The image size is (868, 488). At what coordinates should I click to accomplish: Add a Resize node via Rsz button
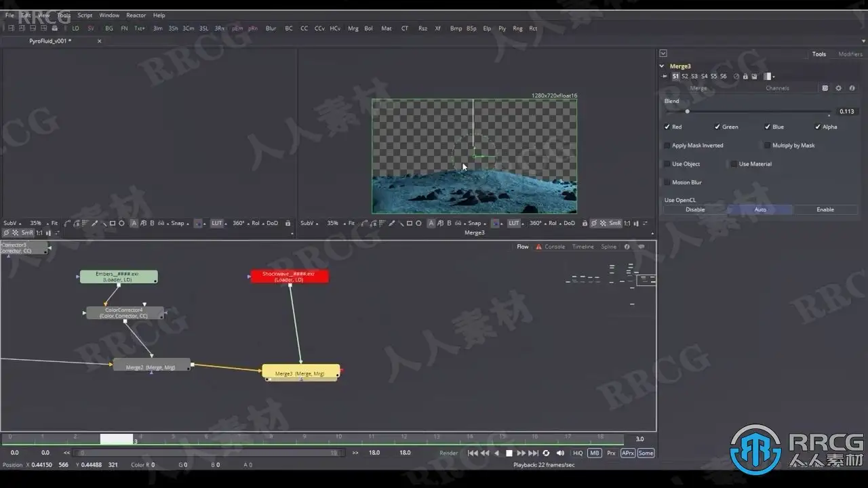click(423, 28)
